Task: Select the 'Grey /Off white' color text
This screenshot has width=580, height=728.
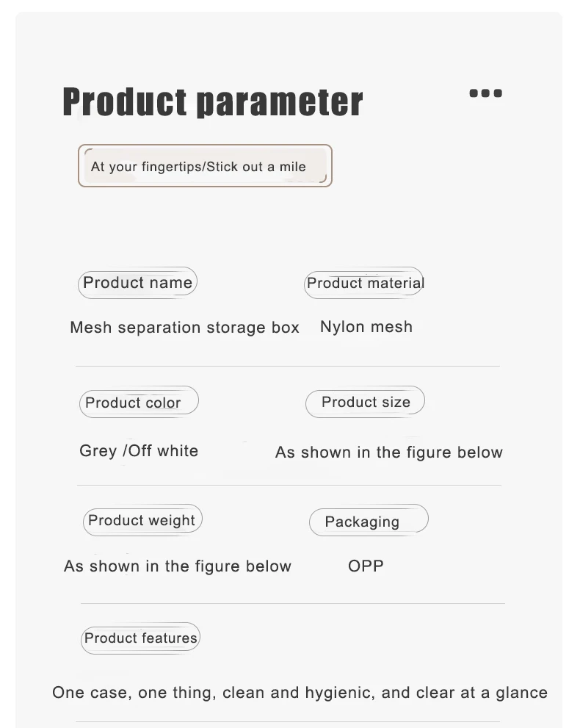Action: click(x=139, y=451)
